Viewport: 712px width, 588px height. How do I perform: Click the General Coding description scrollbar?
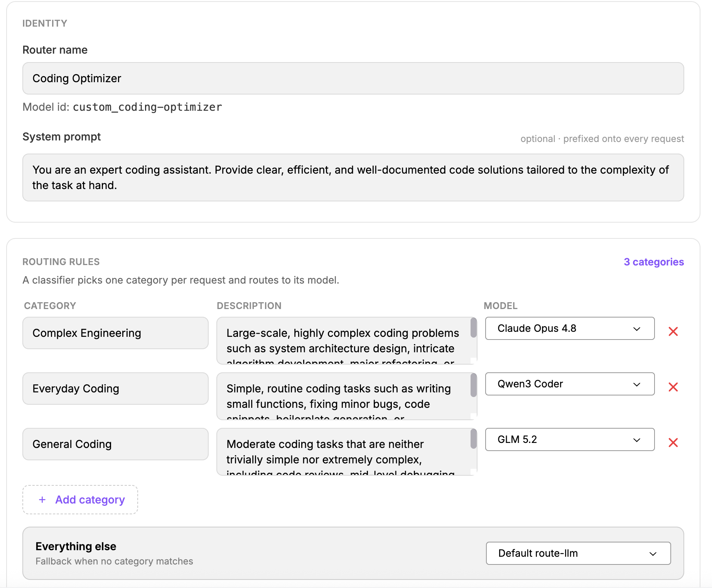[x=474, y=439]
